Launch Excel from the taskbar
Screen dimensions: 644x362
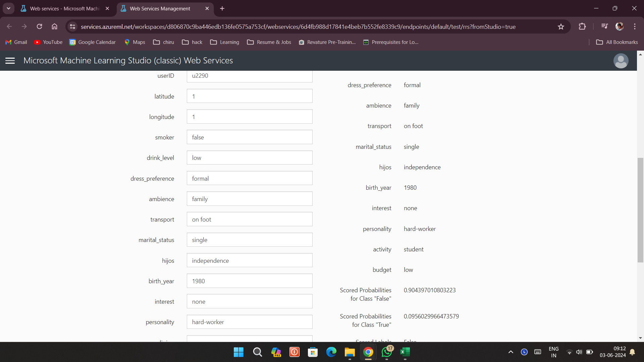[x=405, y=352]
